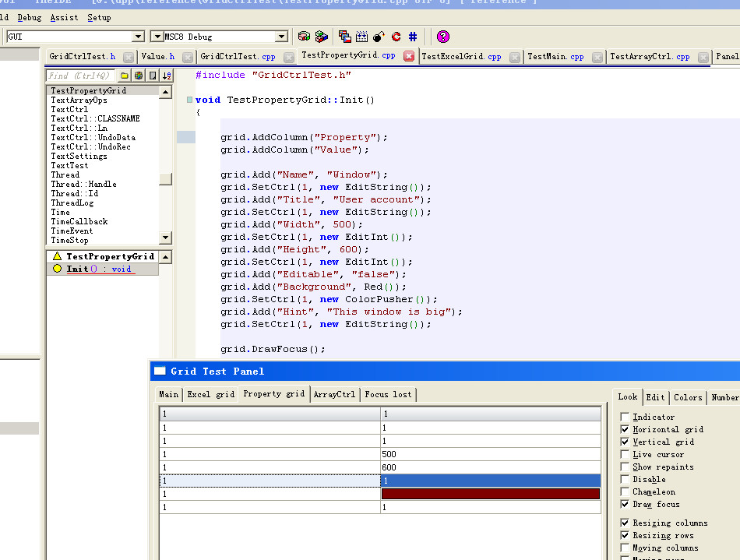
Task: Click the sort A-Z icon beside search box
Action: pos(166,76)
